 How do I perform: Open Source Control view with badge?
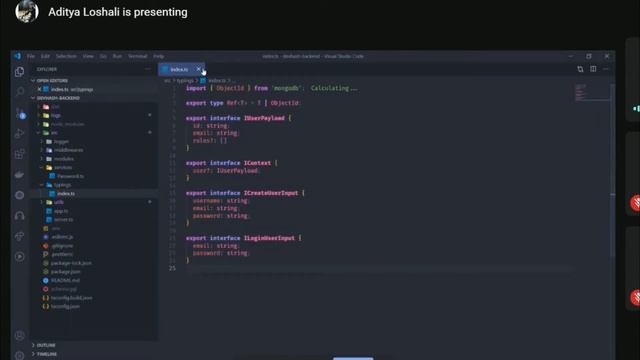(20, 114)
